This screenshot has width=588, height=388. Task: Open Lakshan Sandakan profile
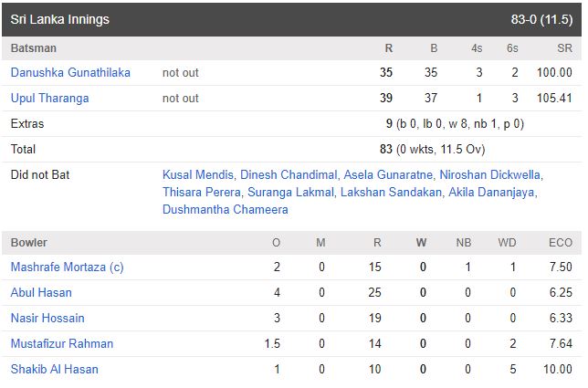(x=392, y=192)
